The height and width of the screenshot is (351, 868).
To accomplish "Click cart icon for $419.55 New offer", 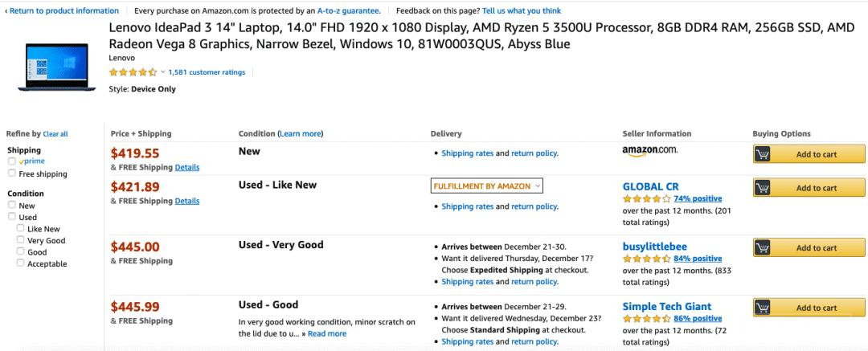I will coord(764,154).
